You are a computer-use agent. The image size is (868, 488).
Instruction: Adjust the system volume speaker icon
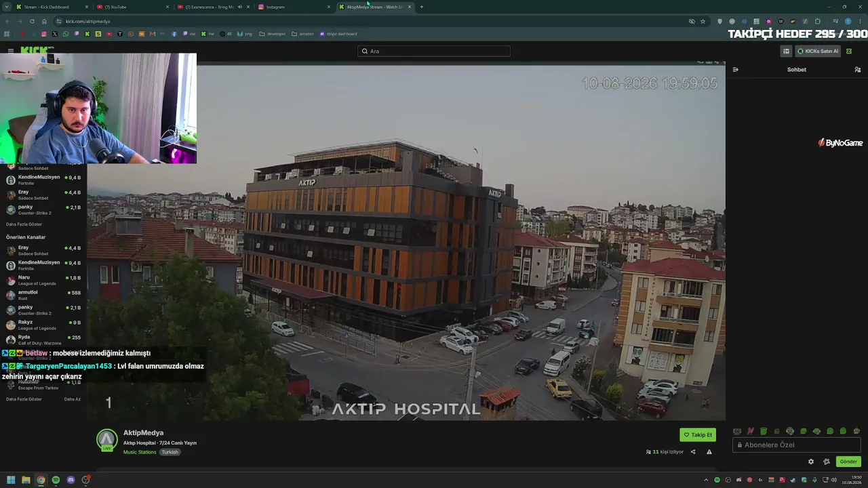click(833, 480)
